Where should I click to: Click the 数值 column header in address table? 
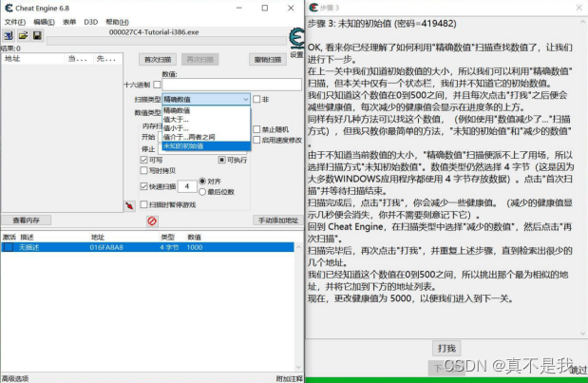[x=194, y=237]
